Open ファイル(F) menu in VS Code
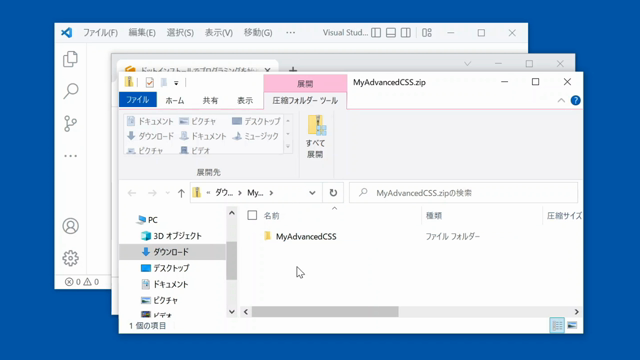Viewport: 640px width, 360px height. pos(100,33)
